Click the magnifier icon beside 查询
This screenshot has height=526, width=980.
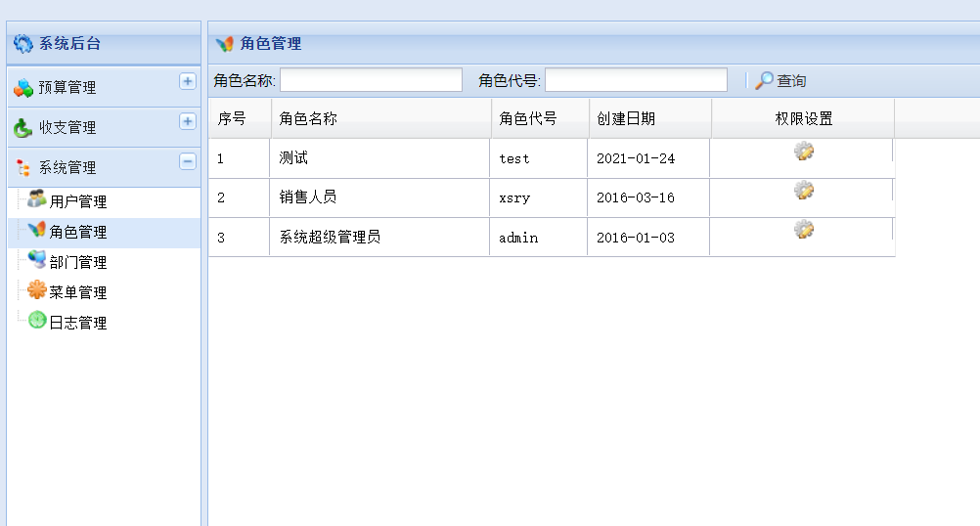(764, 80)
